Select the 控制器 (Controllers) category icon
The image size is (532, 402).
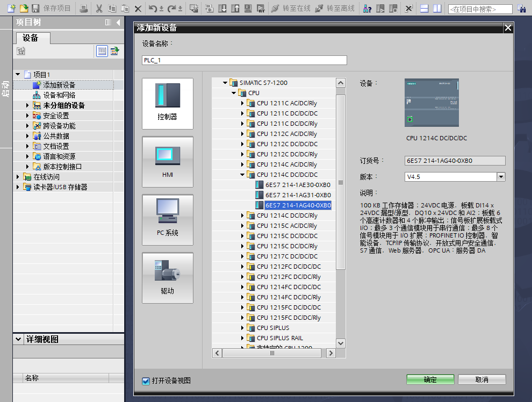167,103
